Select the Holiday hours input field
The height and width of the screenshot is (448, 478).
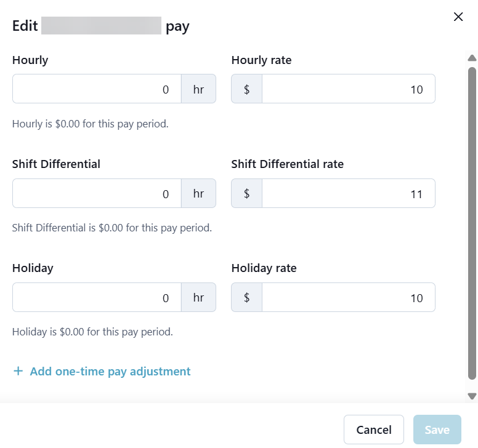point(97,297)
